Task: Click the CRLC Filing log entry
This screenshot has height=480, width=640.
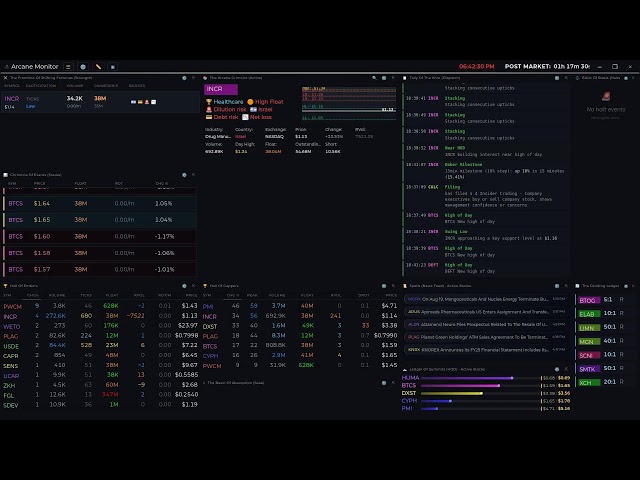Action: 486,196
